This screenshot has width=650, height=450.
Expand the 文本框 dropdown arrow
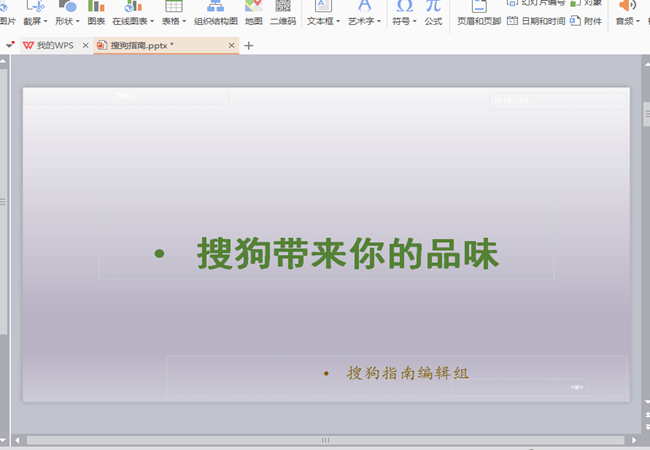(338, 22)
